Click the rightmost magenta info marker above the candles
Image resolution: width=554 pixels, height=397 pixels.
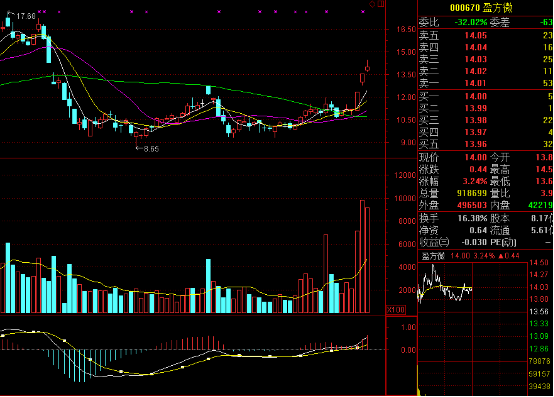(x=363, y=12)
